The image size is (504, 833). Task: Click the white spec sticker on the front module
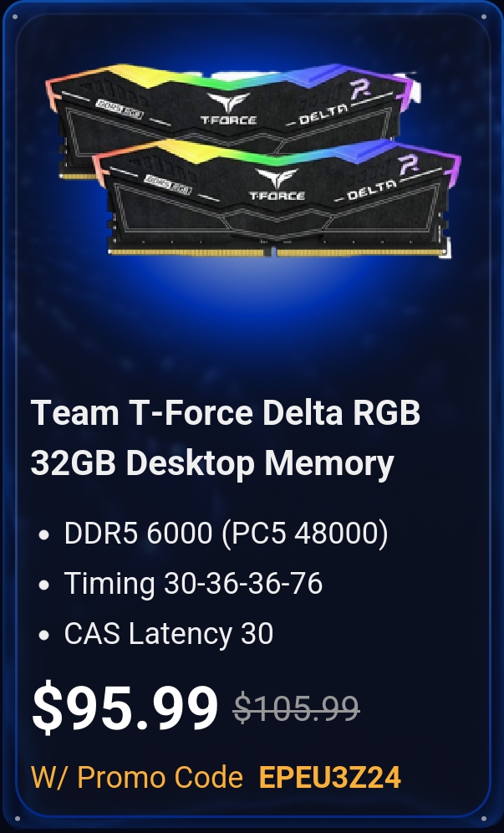168,184
